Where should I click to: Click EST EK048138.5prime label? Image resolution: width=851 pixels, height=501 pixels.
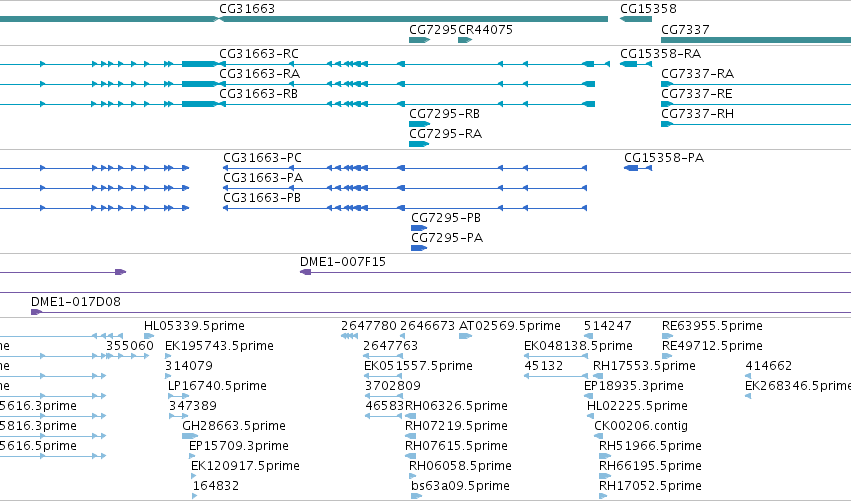click(x=579, y=346)
